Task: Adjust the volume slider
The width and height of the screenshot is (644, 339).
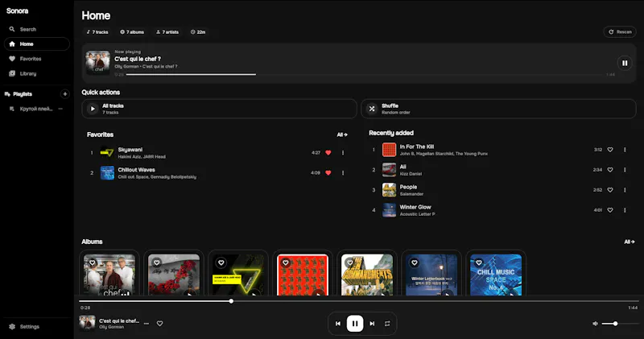Action: tap(619, 324)
